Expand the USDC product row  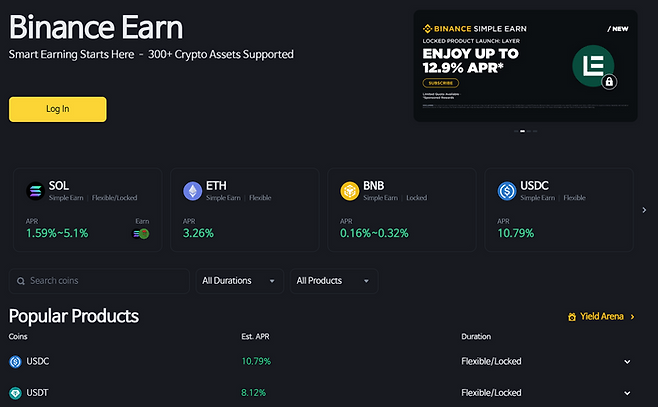[627, 361]
